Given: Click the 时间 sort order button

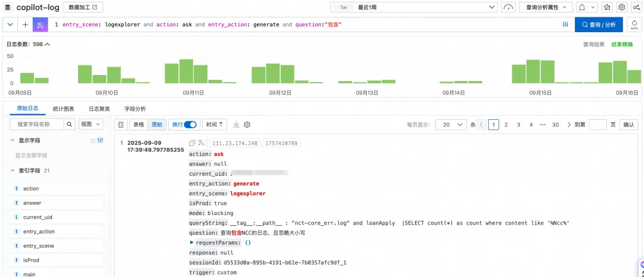Looking at the screenshot, I should (x=215, y=125).
